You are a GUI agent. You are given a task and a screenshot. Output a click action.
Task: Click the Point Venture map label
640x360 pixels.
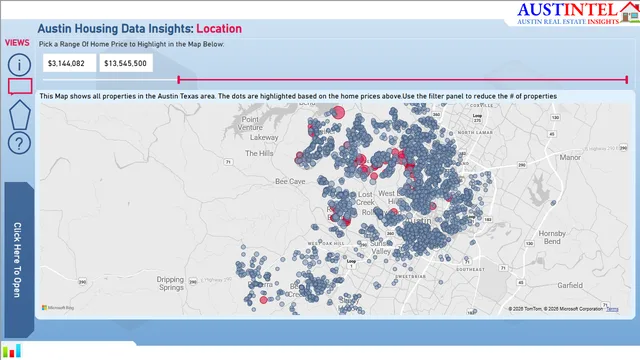(x=250, y=123)
